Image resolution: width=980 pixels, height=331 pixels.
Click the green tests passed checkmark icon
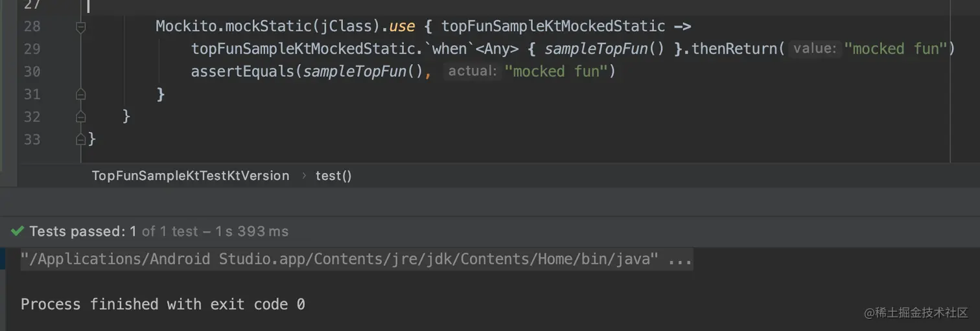pyautogui.click(x=17, y=231)
